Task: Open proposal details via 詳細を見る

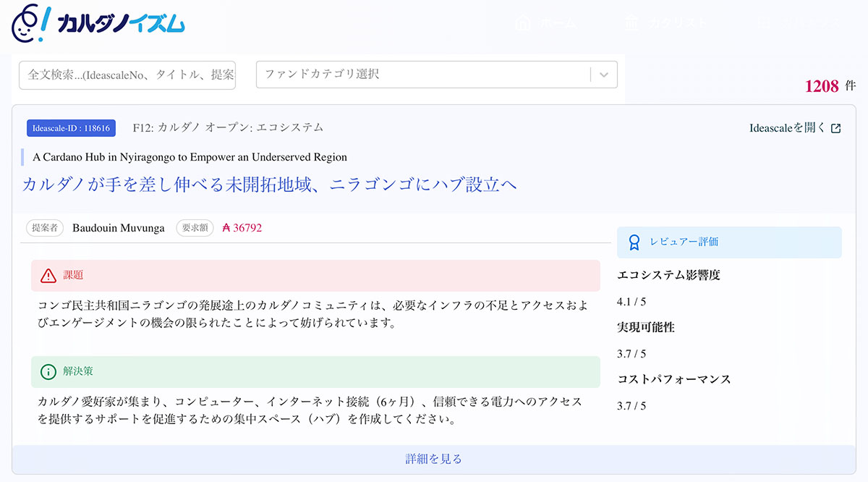Action: pos(434,459)
